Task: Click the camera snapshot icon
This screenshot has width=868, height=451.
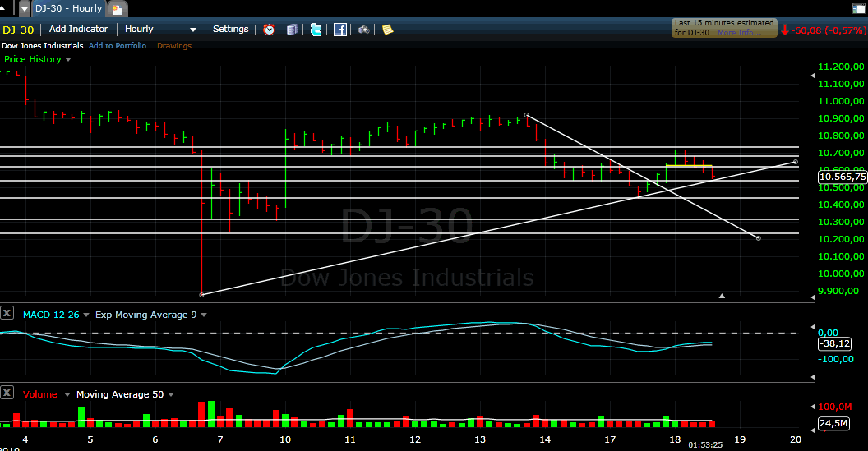Action: click(x=363, y=30)
